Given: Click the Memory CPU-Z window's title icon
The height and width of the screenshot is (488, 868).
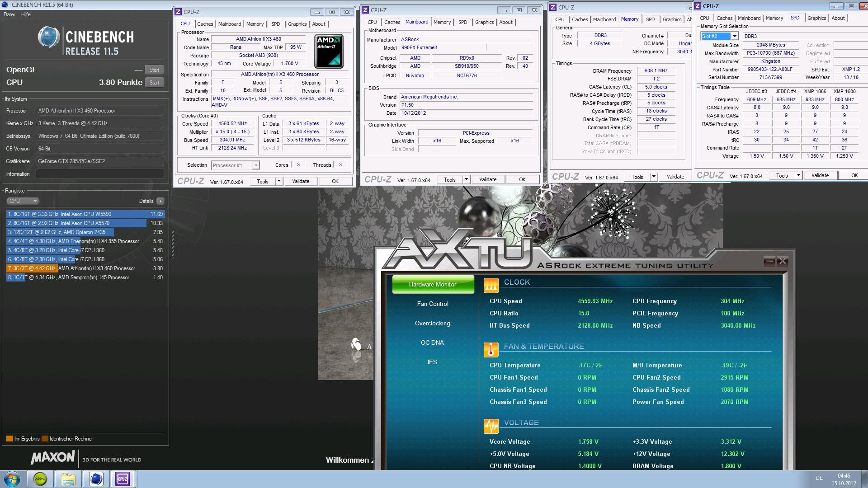Looking at the screenshot, I should 552,7.
